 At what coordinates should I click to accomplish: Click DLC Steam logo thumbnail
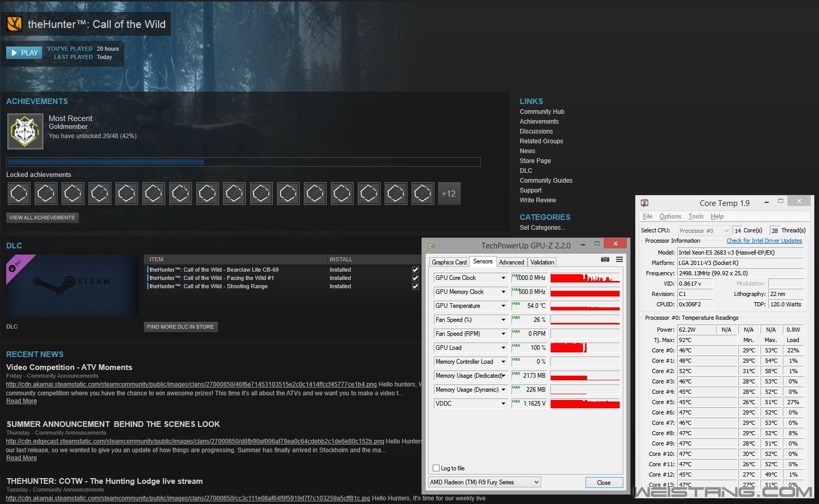72,286
